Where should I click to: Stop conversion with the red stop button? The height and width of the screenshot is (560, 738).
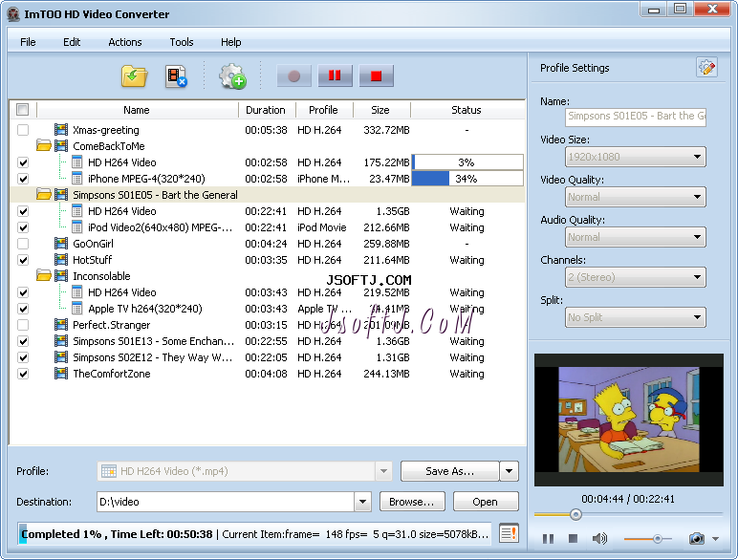(x=376, y=75)
